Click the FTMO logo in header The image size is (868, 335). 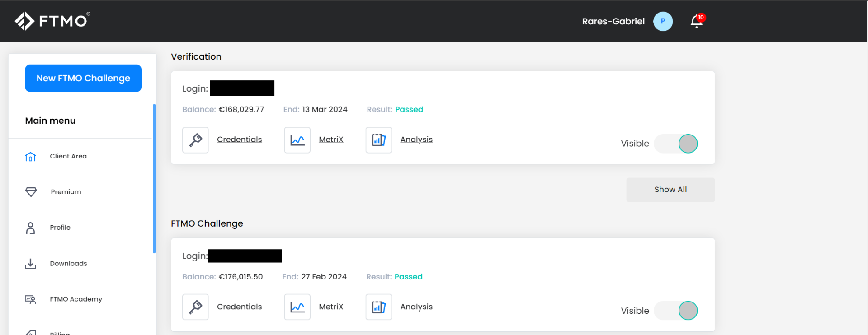[x=52, y=21]
